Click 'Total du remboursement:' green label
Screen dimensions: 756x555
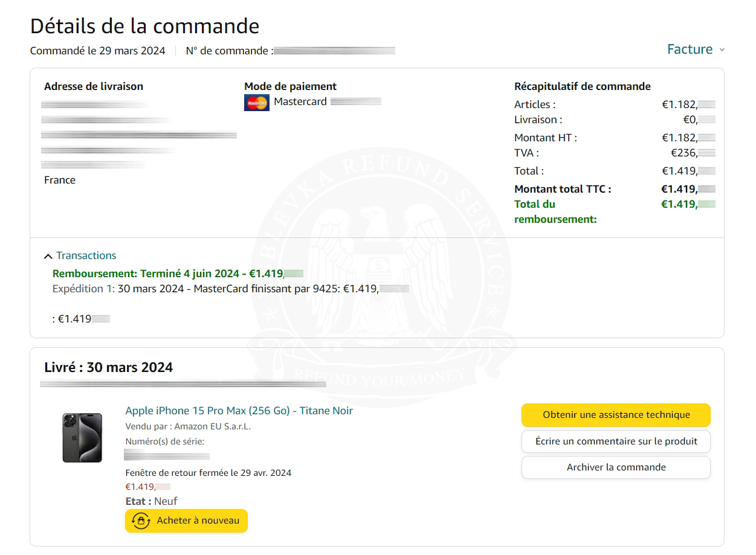pyautogui.click(x=555, y=212)
